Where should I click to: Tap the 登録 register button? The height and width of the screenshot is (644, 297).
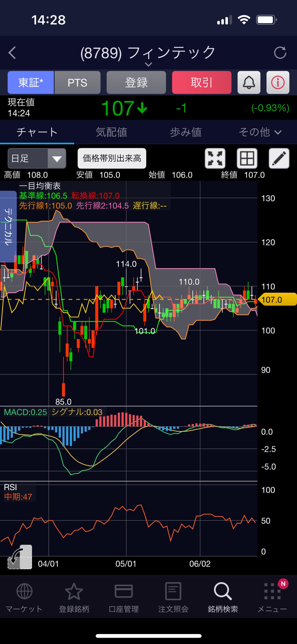tap(136, 82)
